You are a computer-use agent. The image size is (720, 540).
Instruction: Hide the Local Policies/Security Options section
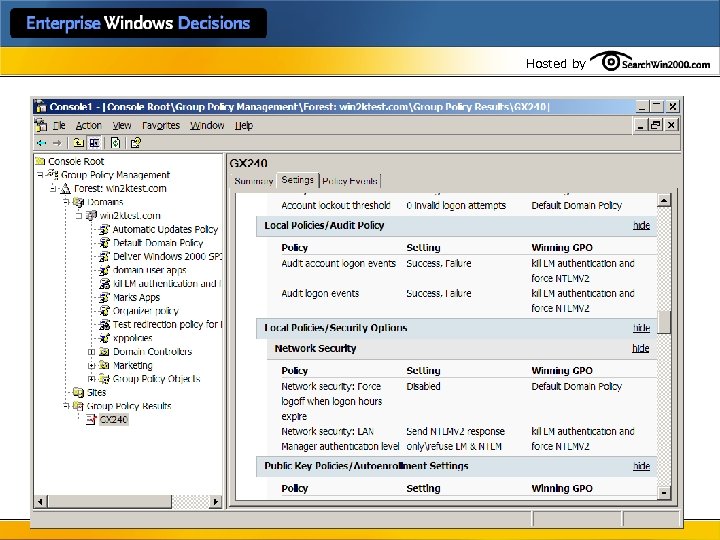(641, 328)
